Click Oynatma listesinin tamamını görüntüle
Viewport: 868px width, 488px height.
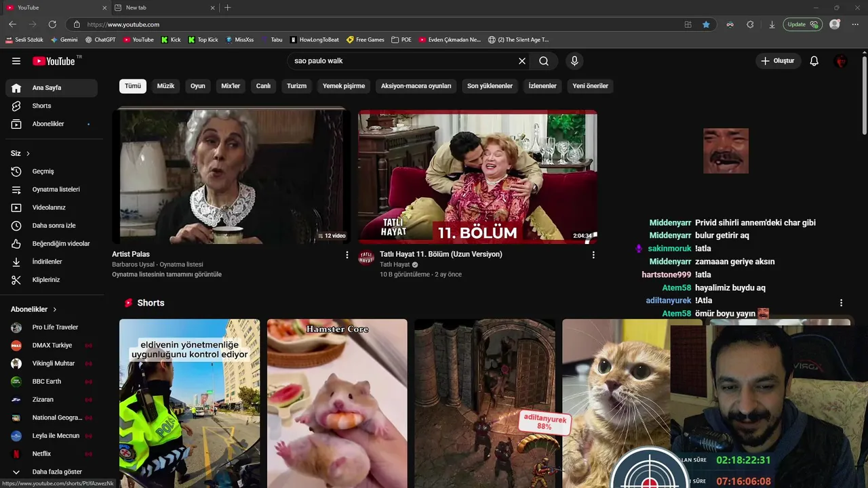[x=167, y=274]
